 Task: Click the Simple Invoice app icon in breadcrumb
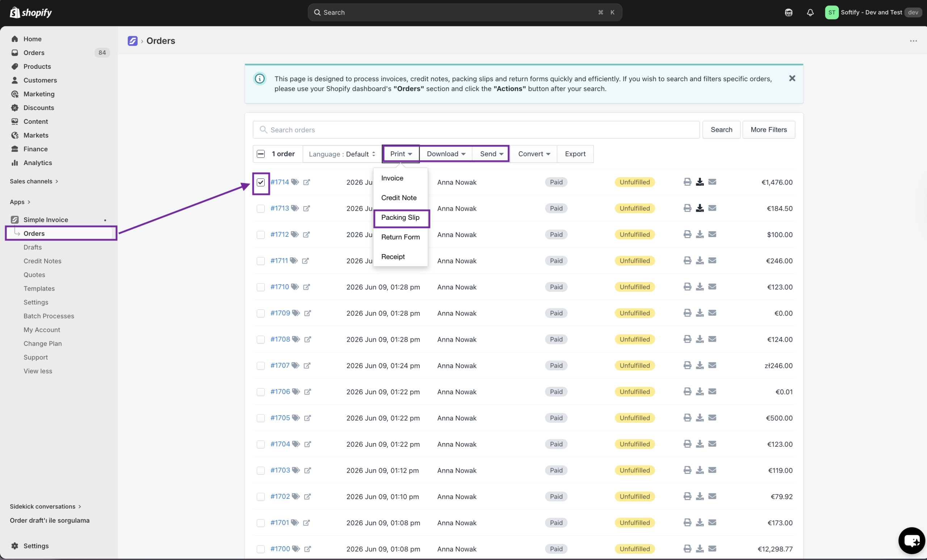(x=133, y=41)
